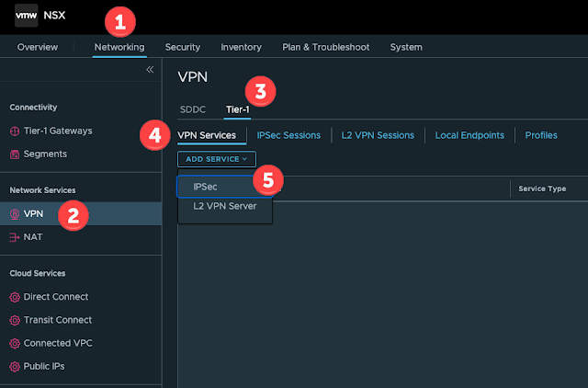Viewport: 588px width, 388px height.
Task: Choose IPSec from Add Service menu
Action: click(224, 187)
